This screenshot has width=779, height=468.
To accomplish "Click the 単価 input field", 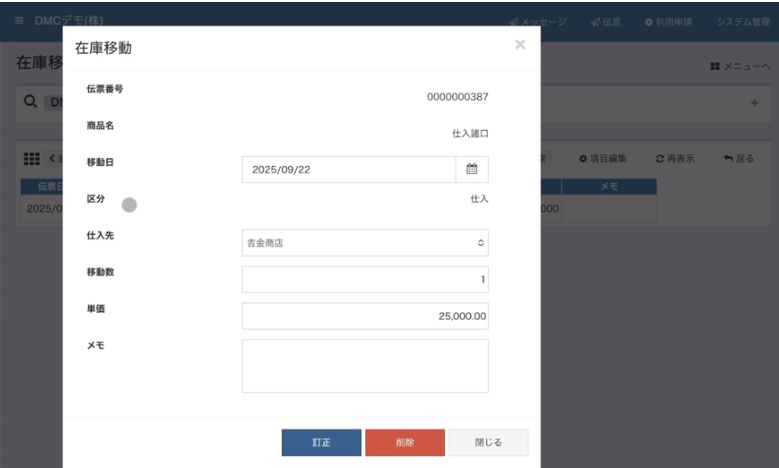I will pyautogui.click(x=365, y=316).
